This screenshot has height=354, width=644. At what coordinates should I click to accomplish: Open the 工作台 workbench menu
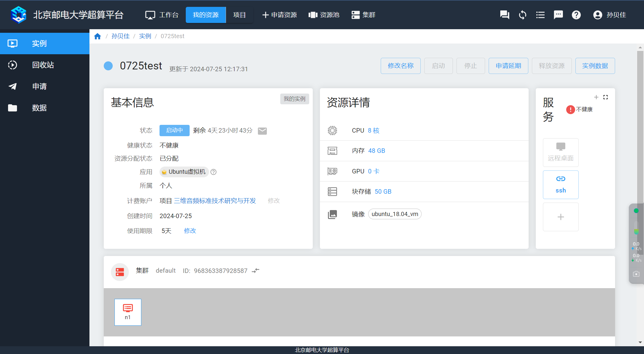click(162, 15)
